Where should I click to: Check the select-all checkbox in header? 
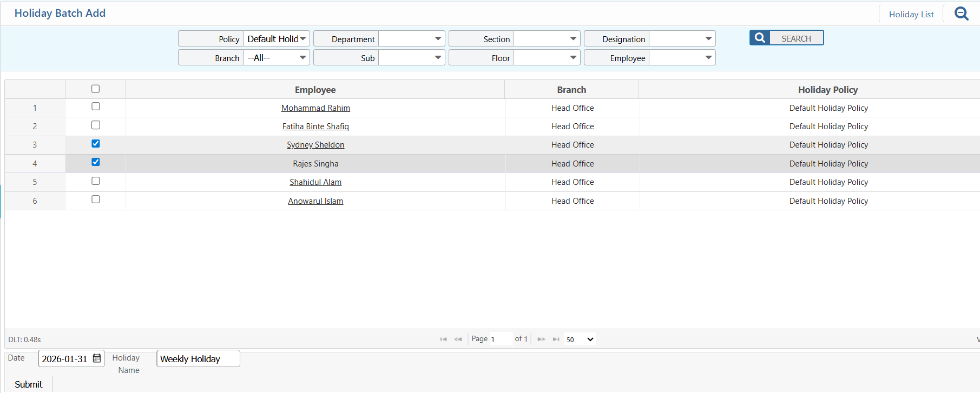pyautogui.click(x=96, y=89)
